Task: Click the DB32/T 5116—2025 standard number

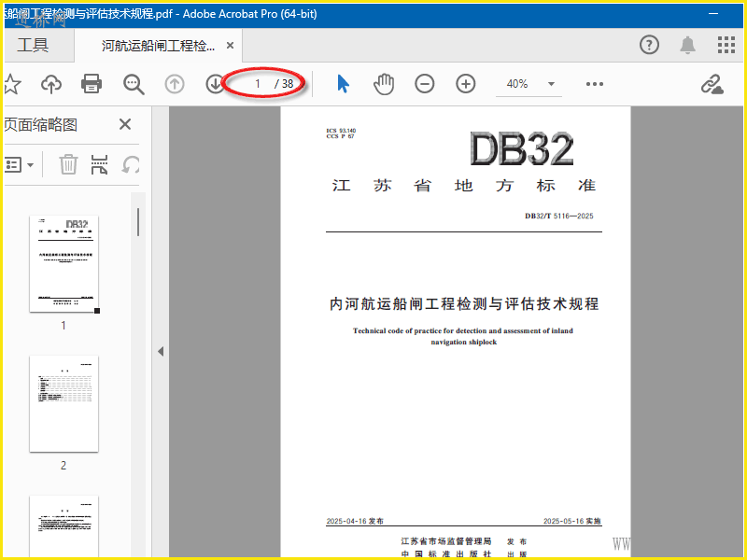Action: pyautogui.click(x=558, y=217)
